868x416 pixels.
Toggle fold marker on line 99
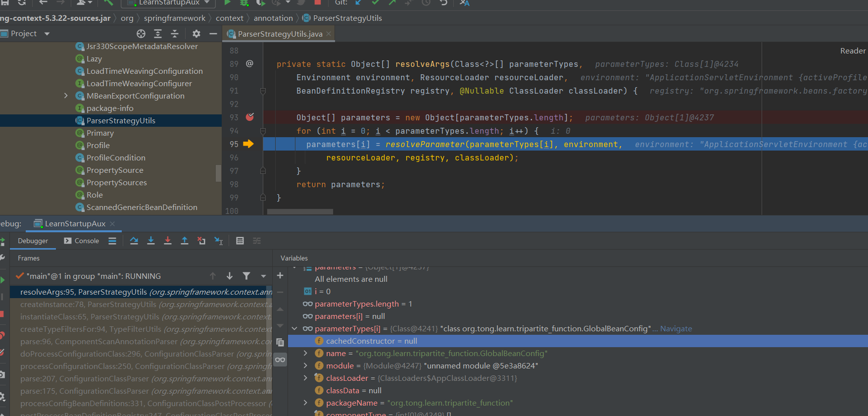tap(263, 198)
